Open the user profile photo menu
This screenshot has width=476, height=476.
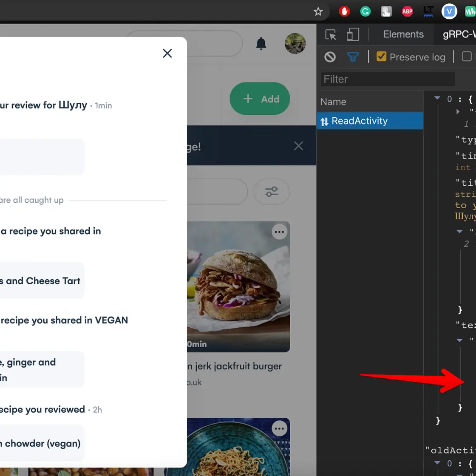[295, 43]
